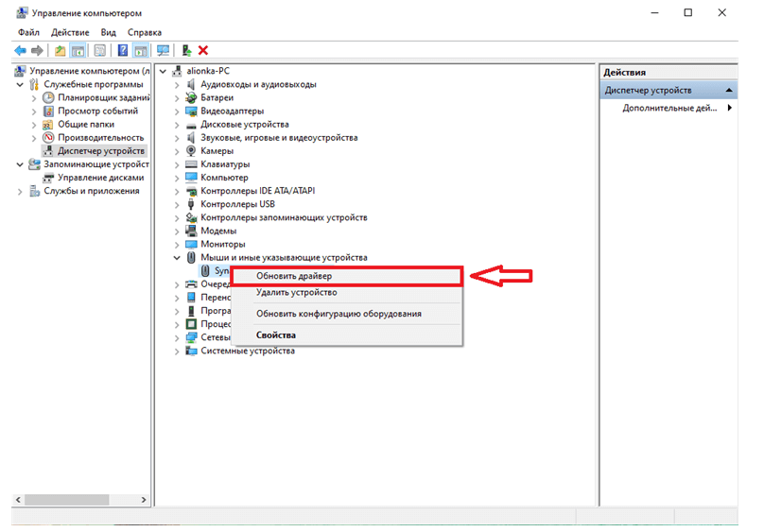Open Properties via the toolbar sheet icon
The width and height of the screenshot is (764, 532).
100,50
